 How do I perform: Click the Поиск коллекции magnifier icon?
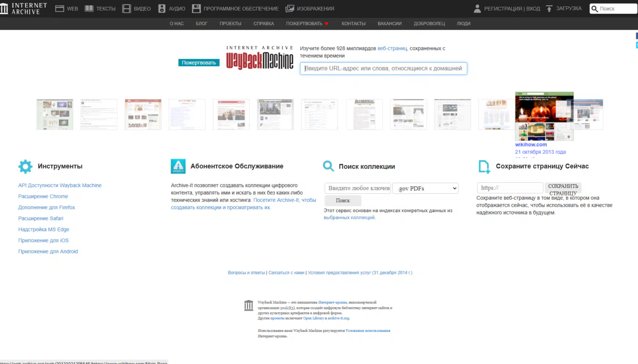(328, 166)
